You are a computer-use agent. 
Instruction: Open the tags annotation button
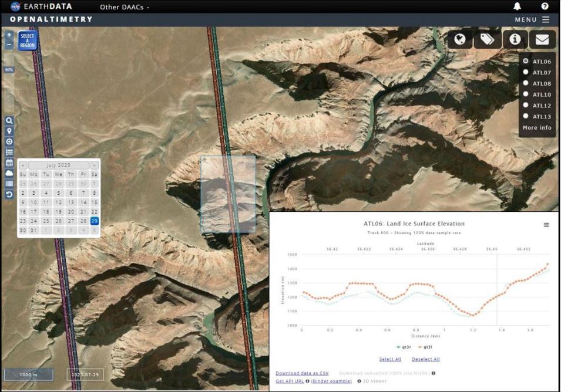coord(487,39)
